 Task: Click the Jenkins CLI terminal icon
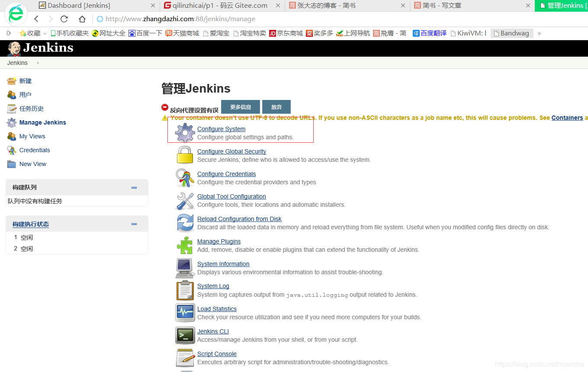[x=185, y=335]
